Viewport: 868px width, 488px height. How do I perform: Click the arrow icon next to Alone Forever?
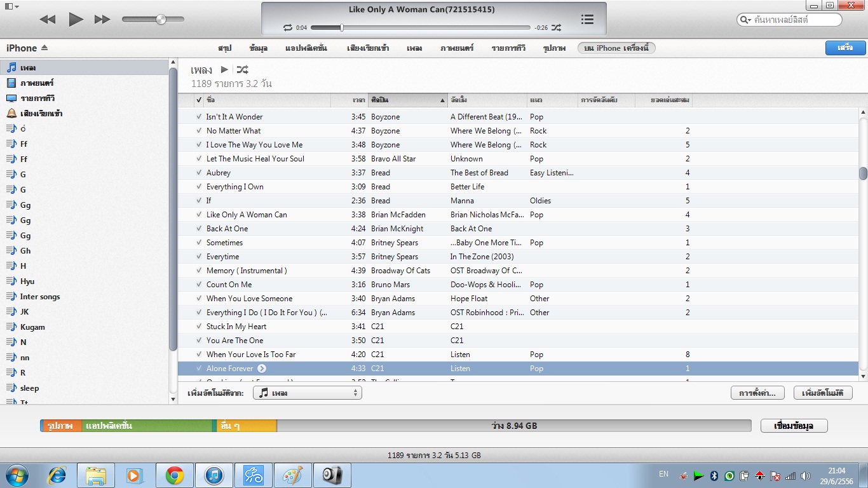[x=262, y=369]
